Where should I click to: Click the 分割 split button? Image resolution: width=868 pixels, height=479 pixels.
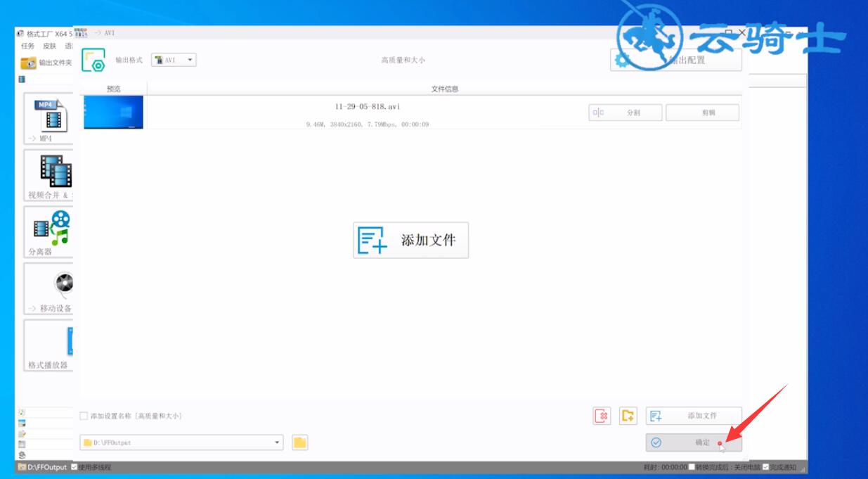pos(625,113)
